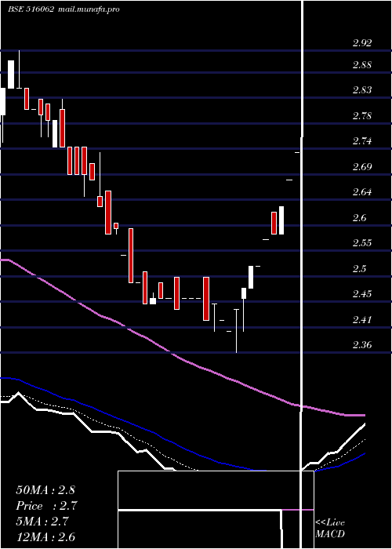Click the 2.88 price axis label

362,65
